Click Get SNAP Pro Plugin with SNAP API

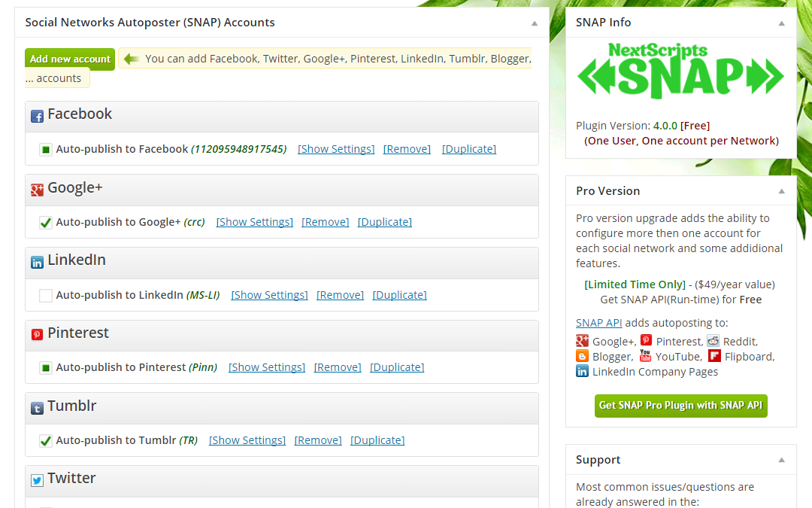coord(680,406)
